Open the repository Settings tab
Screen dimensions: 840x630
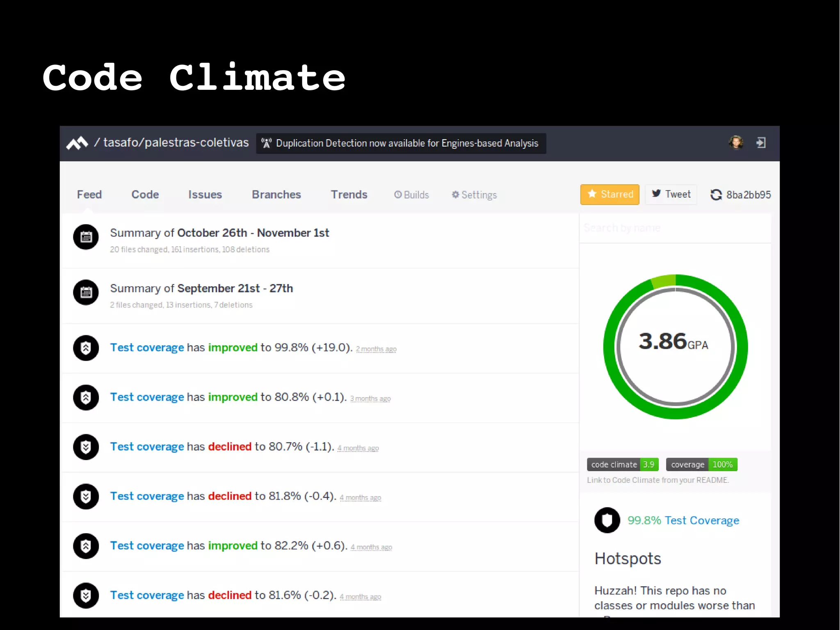pyautogui.click(x=474, y=195)
